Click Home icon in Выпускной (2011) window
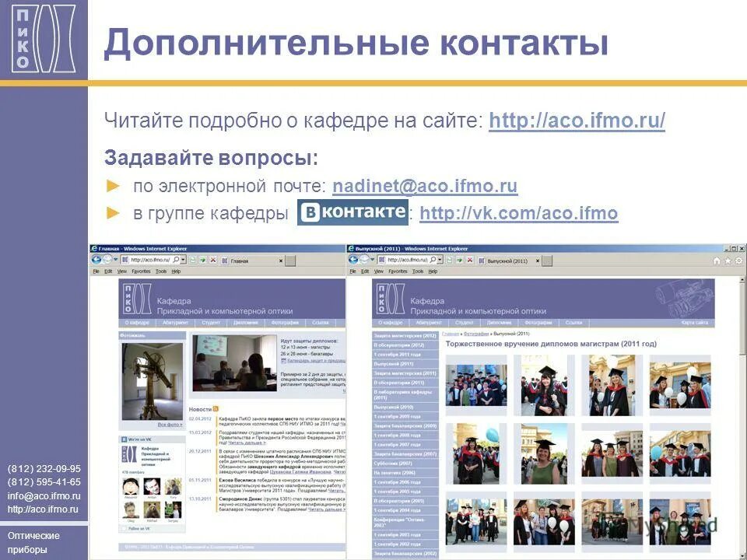Viewport: 747px width, 560px height. pyautogui.click(x=717, y=261)
